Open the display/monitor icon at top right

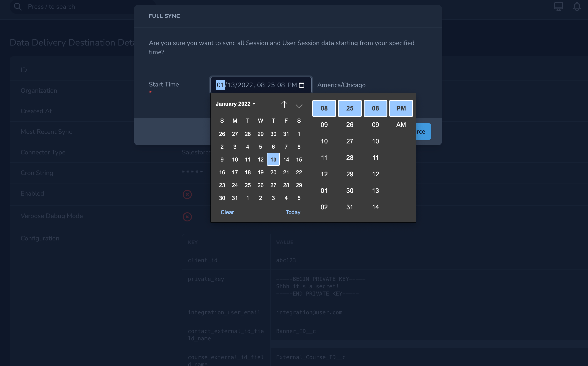pos(558,7)
